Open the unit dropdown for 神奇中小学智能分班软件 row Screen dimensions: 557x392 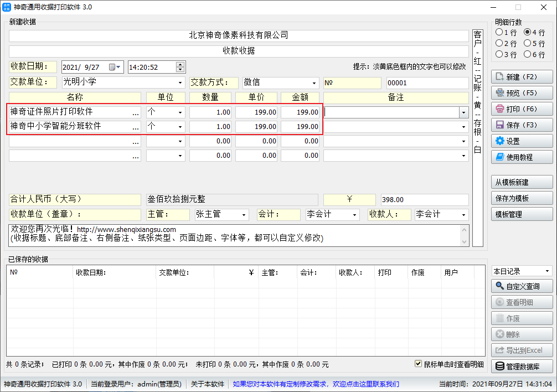click(180, 127)
